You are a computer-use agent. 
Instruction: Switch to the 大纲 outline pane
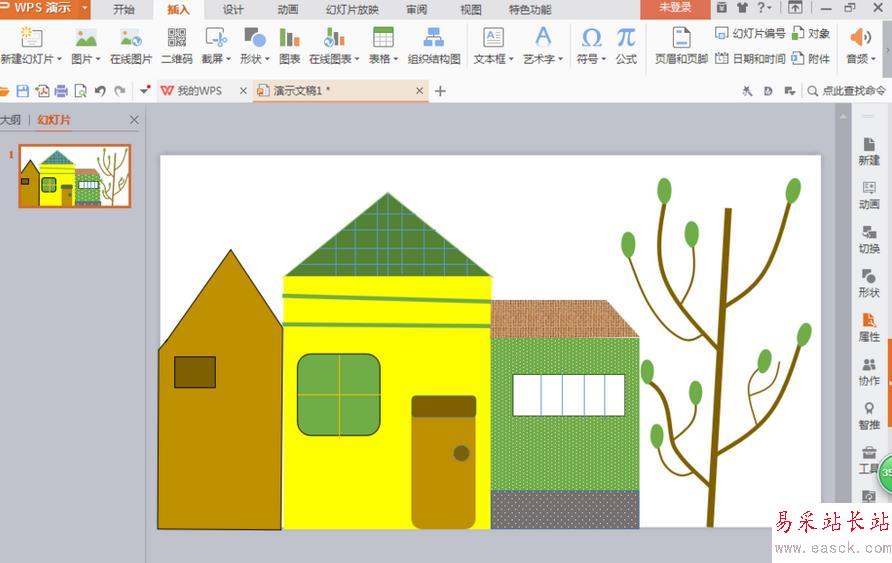(x=11, y=120)
